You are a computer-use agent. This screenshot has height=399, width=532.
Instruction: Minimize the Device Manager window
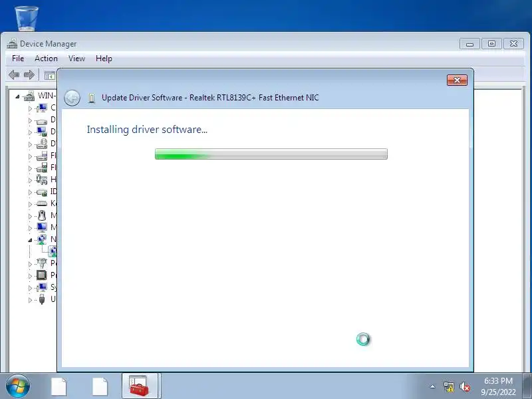click(469, 44)
